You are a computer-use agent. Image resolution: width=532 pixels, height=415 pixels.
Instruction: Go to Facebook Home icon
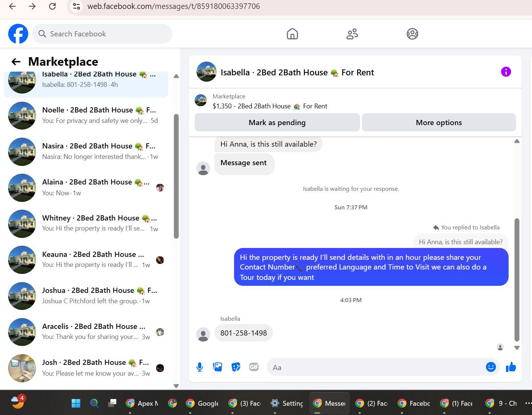[x=292, y=34]
